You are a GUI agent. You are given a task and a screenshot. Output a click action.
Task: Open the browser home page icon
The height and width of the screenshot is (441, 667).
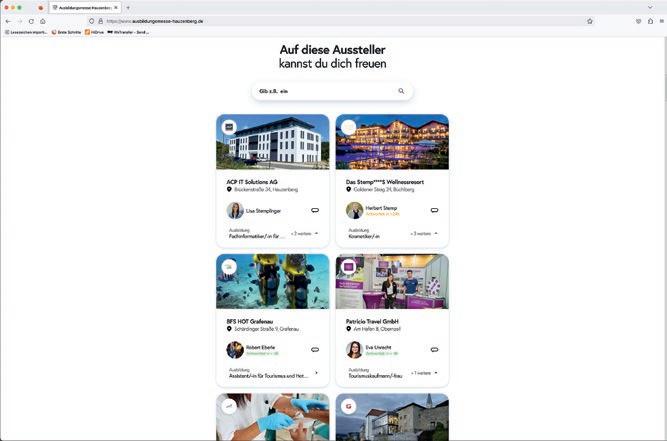[43, 21]
